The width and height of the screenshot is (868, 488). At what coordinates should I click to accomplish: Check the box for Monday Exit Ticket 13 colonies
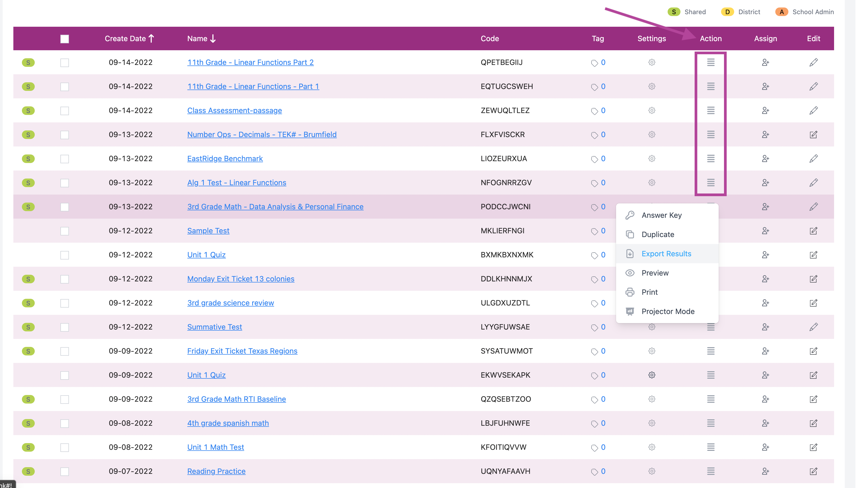click(65, 279)
